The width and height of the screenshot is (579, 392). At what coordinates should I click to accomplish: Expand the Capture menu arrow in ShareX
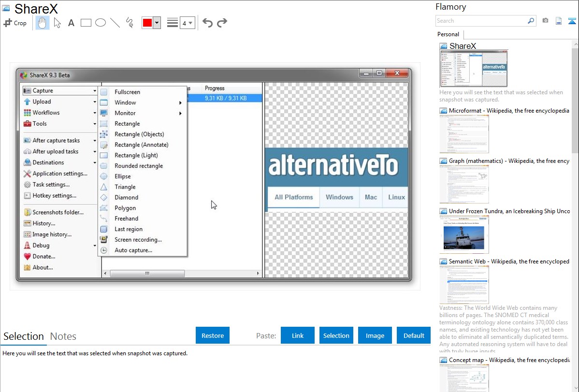pos(95,91)
